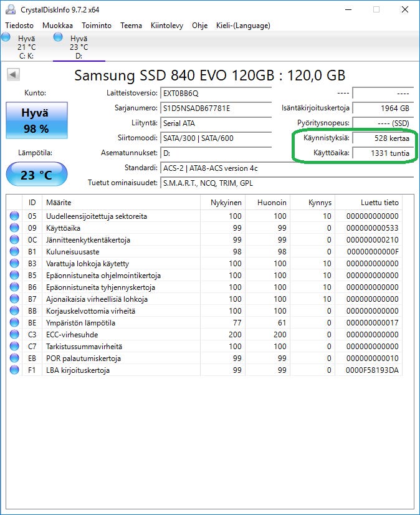This screenshot has width=420, height=515.
Task: Click the previous disk arrow button
Action: (x=13, y=75)
